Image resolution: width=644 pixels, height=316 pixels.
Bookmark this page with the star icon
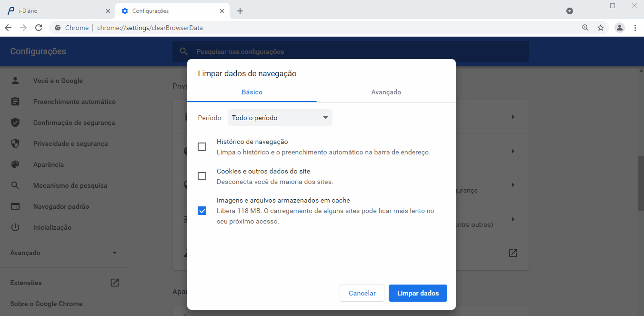[601, 28]
